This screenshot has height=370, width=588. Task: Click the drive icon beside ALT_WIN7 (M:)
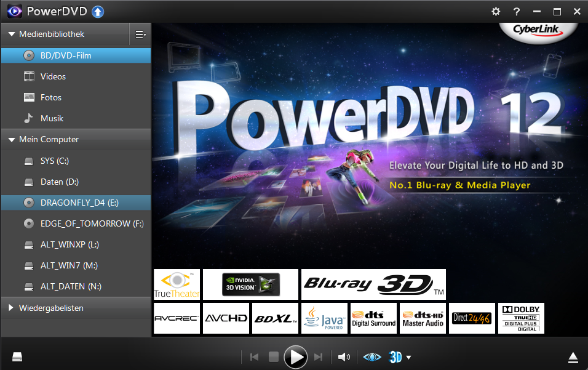(29, 266)
